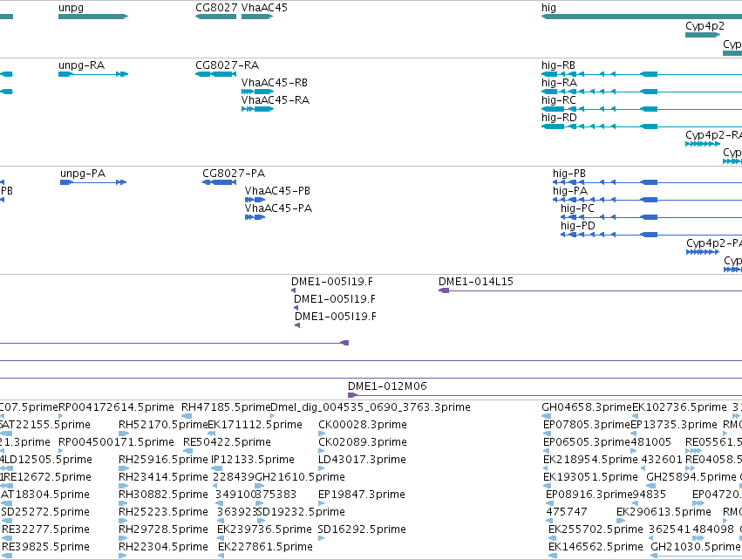Viewport: 742px width, 560px height.
Task: Click the RH29728.5prime EST label
Action: point(163,529)
